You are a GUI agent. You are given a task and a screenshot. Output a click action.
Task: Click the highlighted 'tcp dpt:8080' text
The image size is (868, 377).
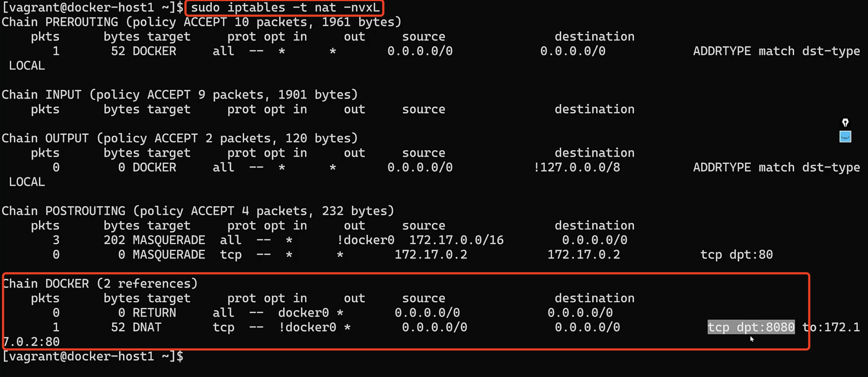click(751, 327)
